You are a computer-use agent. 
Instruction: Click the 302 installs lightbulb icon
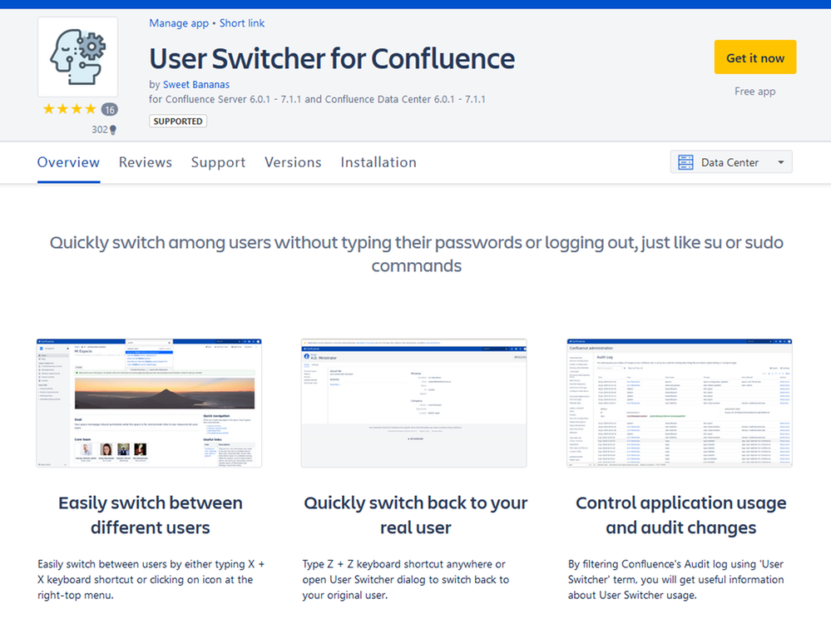[x=113, y=130]
